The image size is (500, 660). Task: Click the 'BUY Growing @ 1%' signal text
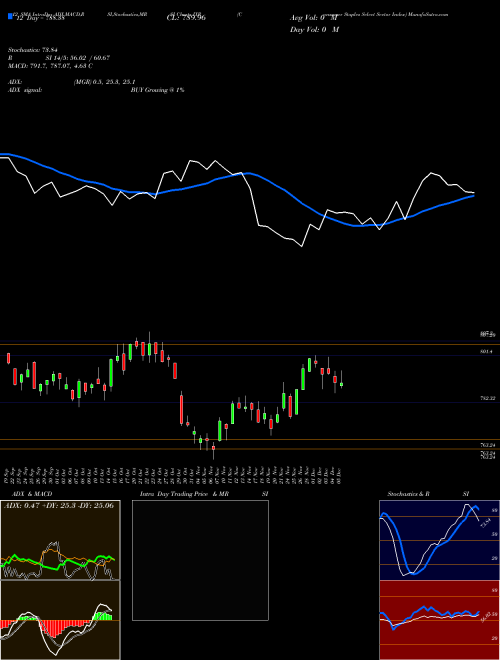pyautogui.click(x=157, y=90)
